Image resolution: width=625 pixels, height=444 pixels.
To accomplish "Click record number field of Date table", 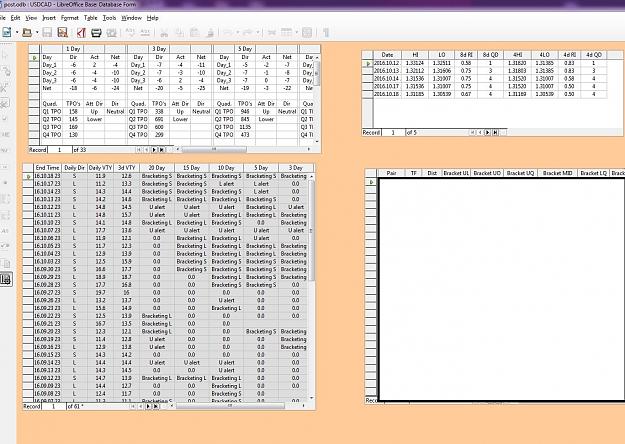I will pos(393,132).
